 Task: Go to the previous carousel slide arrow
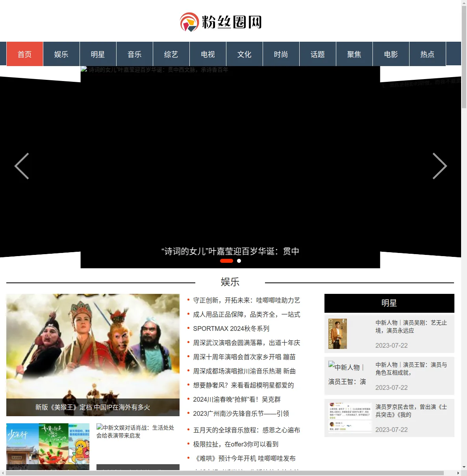22,166
